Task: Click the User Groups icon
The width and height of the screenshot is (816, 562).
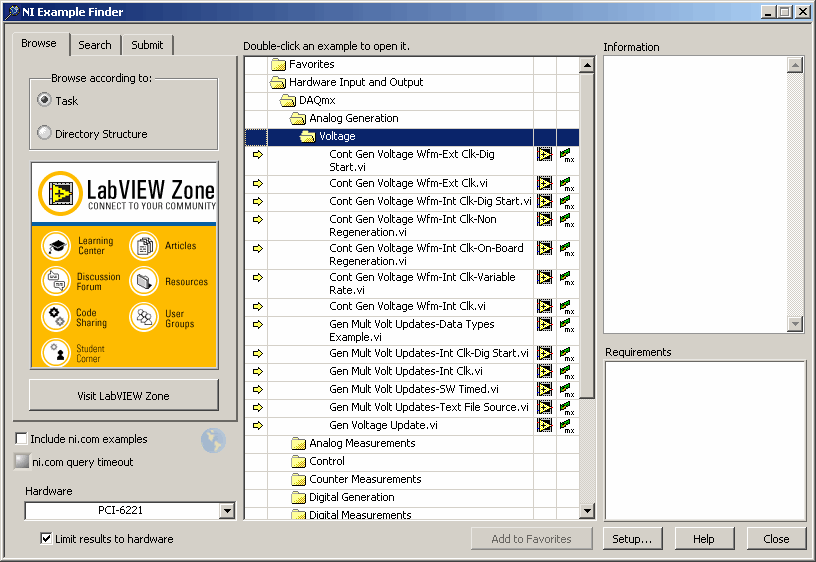Action: (144, 317)
